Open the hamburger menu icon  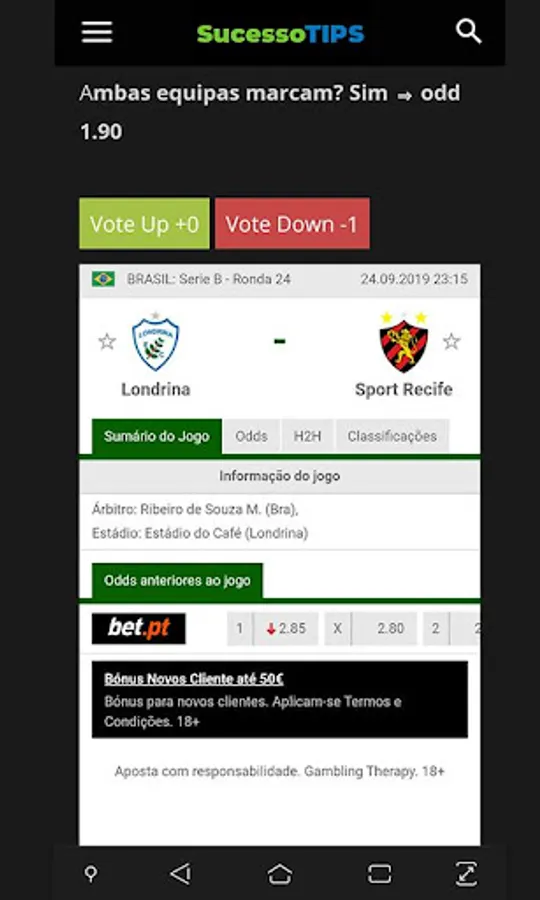tap(97, 32)
